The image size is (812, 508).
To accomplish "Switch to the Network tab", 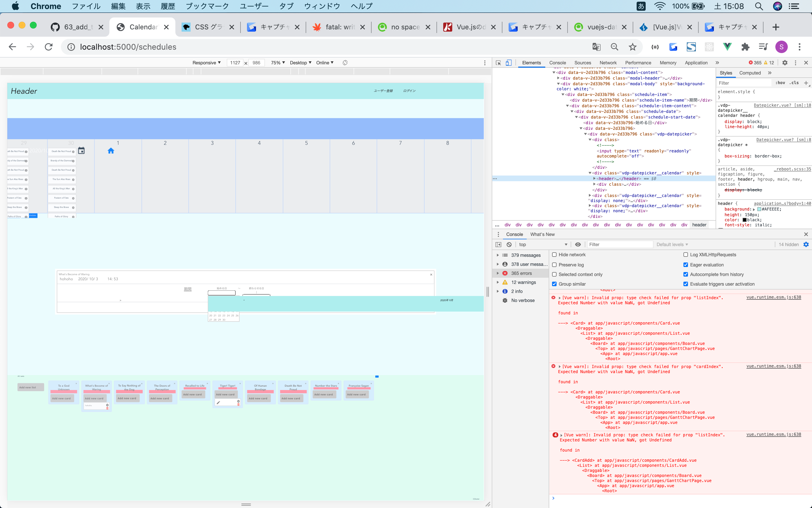I will [x=608, y=62].
